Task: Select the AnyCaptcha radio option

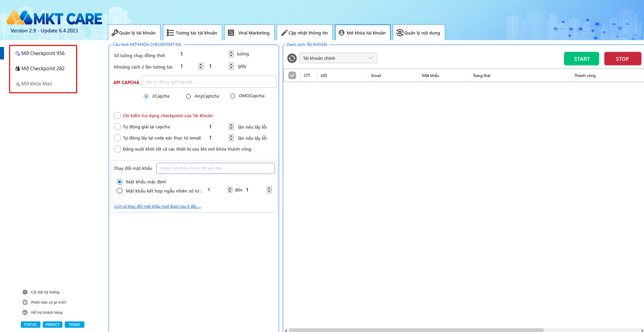Action: [x=188, y=96]
